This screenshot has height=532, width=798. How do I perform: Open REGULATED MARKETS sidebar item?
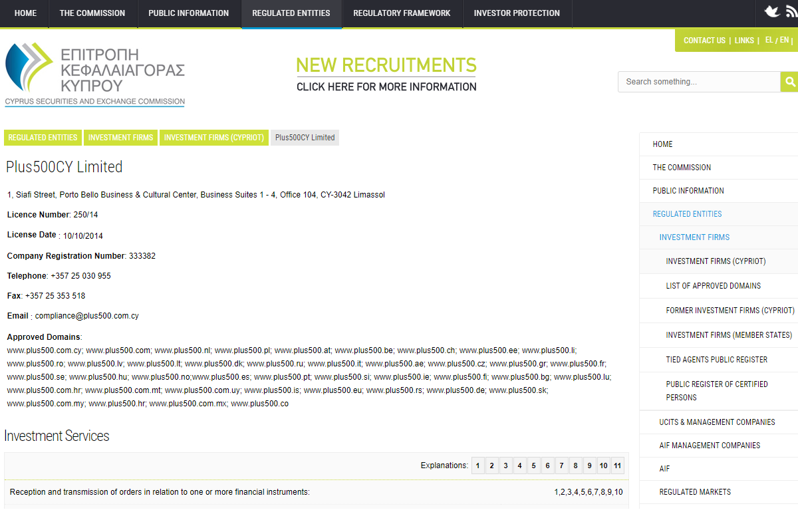[719, 492]
